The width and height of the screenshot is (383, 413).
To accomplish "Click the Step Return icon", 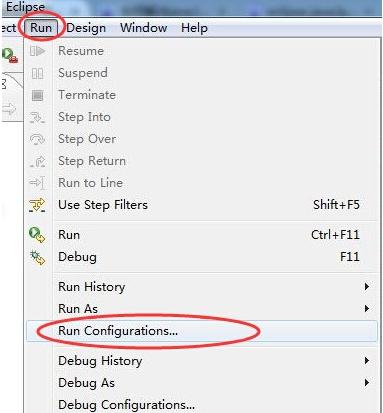I will (x=37, y=161).
